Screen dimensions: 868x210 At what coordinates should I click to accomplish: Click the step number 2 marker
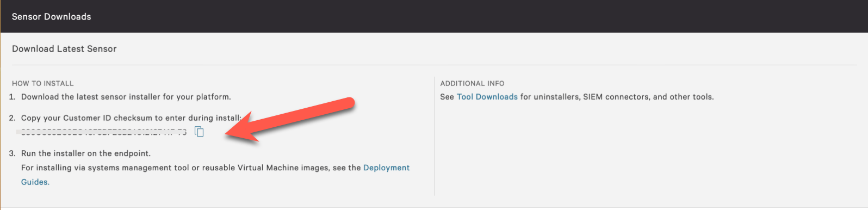13,118
